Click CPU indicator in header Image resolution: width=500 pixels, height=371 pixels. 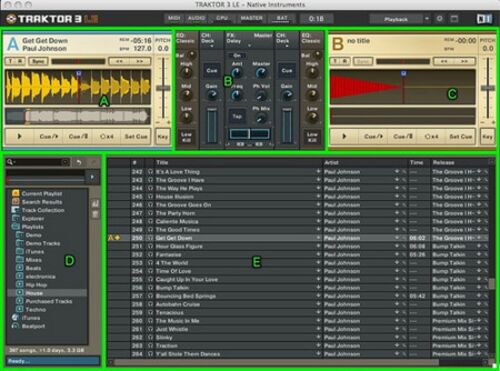click(222, 18)
